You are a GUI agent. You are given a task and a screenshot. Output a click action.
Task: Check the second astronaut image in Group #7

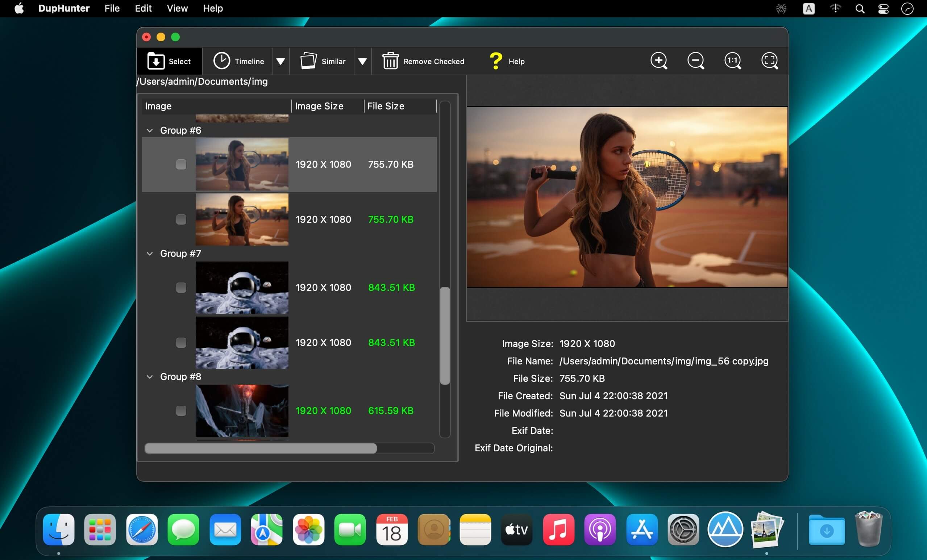[x=181, y=343]
